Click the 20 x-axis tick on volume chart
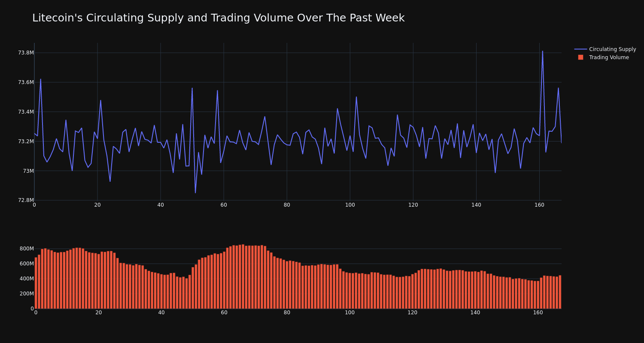644x343 pixels. coord(99,313)
